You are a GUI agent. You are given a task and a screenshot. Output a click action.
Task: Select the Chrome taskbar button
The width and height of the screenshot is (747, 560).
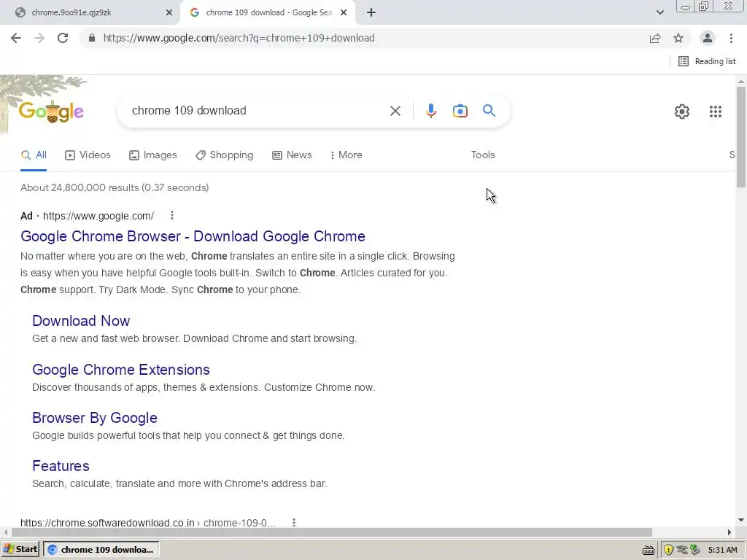pyautogui.click(x=101, y=550)
